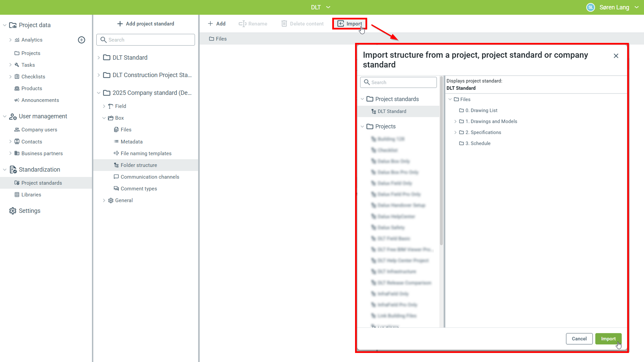The height and width of the screenshot is (362, 644).
Task: Collapse the Projects group in import dialog
Action: coord(362,126)
